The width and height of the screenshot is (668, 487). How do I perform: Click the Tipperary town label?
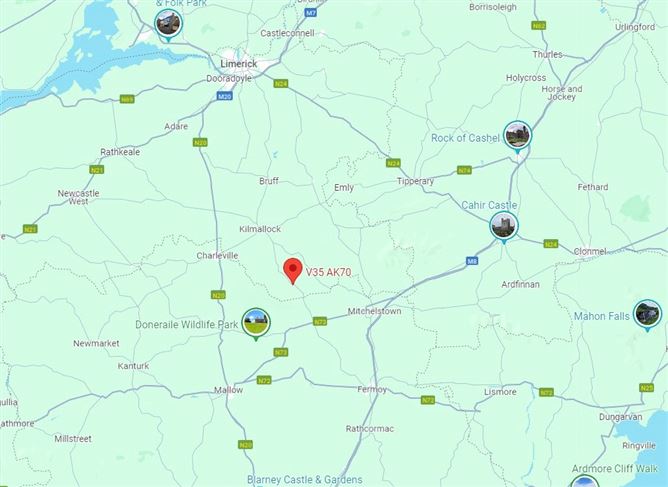[415, 181]
